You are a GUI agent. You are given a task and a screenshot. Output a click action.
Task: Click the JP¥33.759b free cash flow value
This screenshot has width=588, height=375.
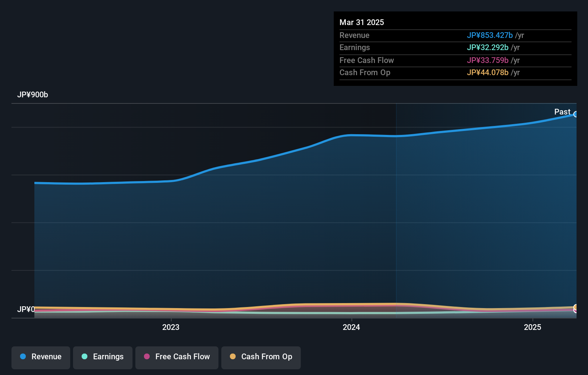pos(487,60)
